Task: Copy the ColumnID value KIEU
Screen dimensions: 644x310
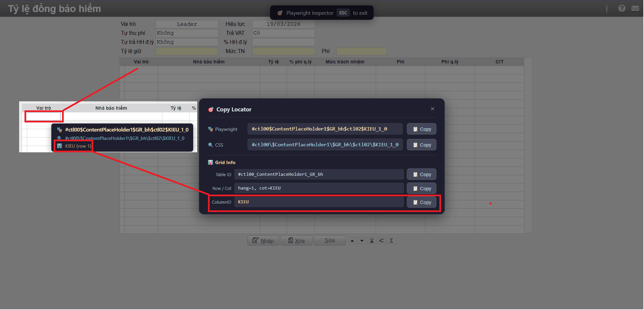Action: pyautogui.click(x=422, y=202)
